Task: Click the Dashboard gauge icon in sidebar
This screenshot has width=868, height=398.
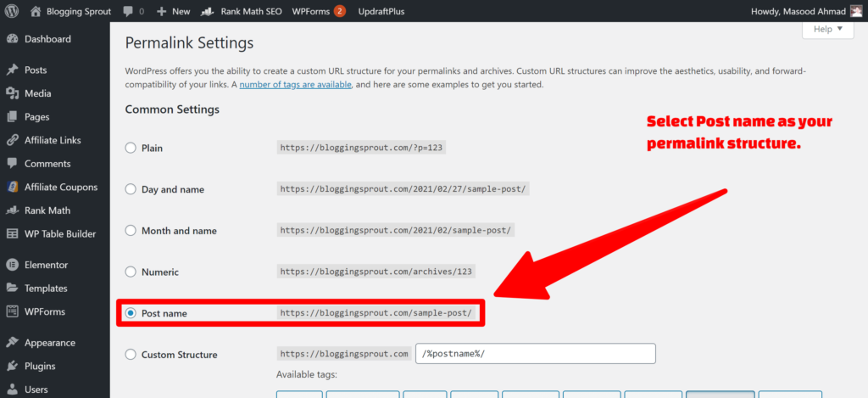Action: (12, 39)
